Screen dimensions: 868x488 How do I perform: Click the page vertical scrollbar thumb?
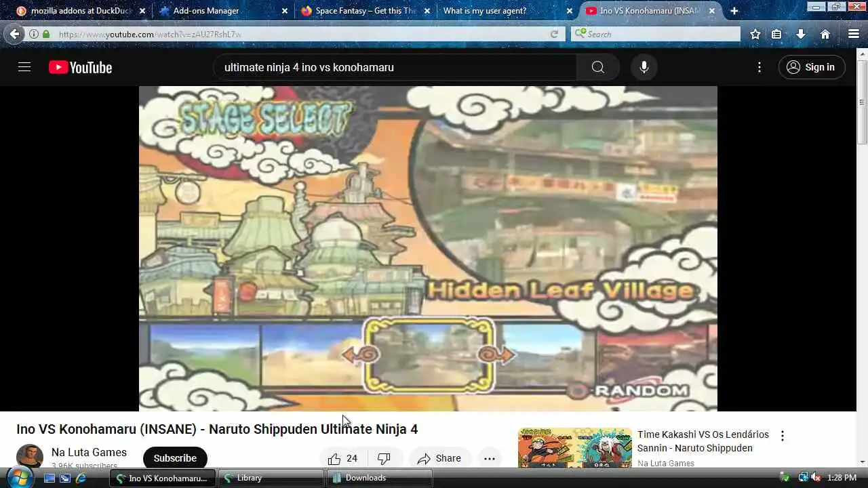862,102
